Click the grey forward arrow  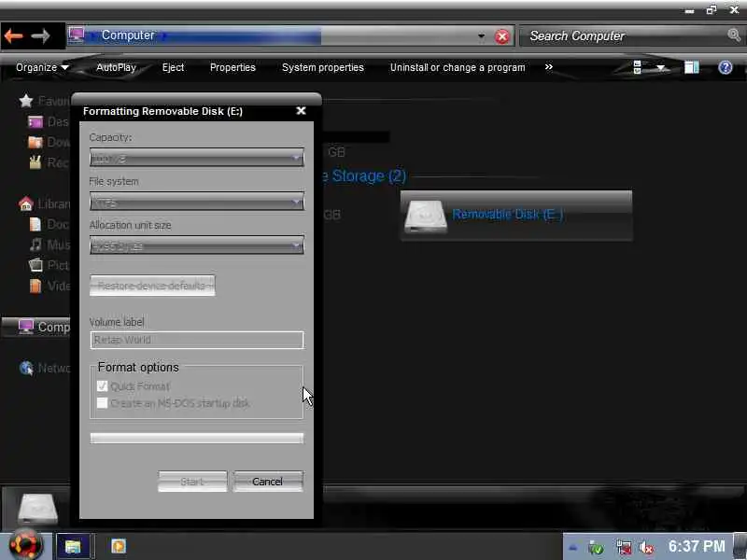41,35
